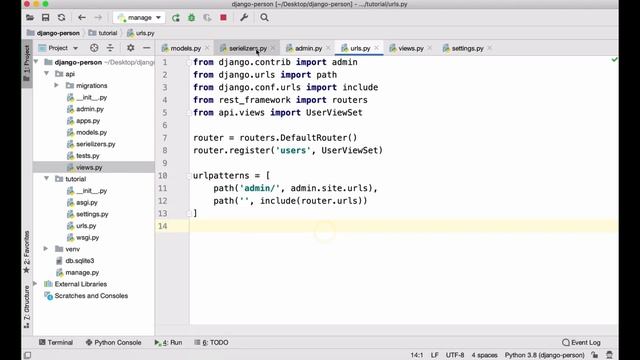Expand External Libraries node
Image resolution: width=640 pixels, height=360 pixels.
click(35, 284)
